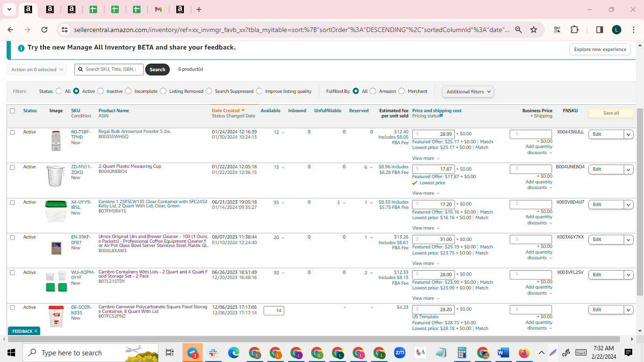Viewport: 644px width, 362px height.
Task: Choose the Inactive status radio button
Action: click(x=100, y=91)
